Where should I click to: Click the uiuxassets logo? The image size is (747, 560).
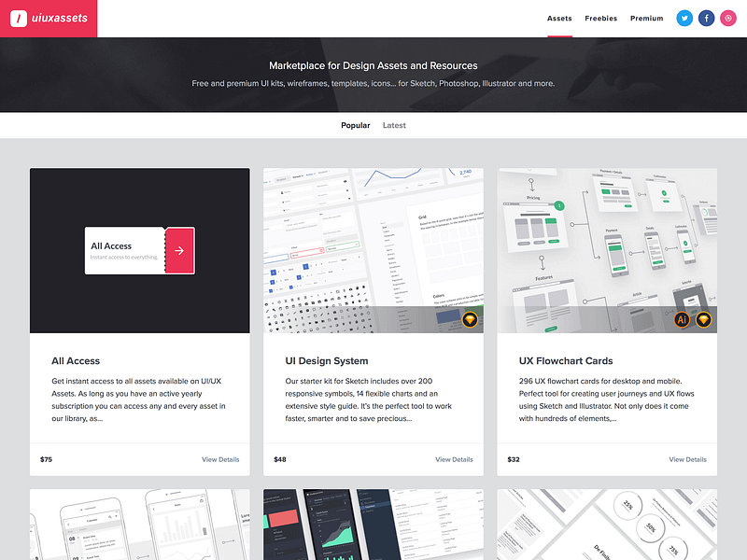coord(49,19)
